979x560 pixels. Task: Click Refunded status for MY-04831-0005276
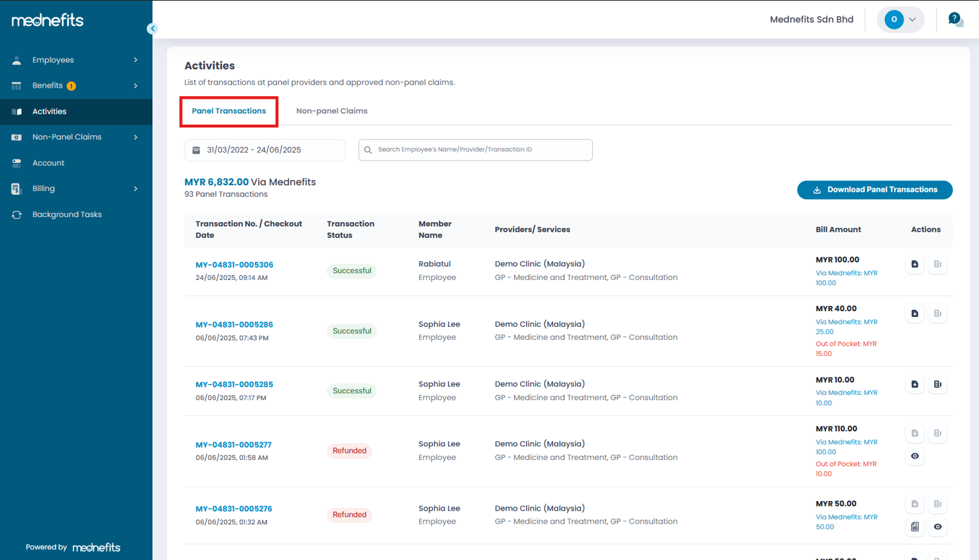coord(349,515)
